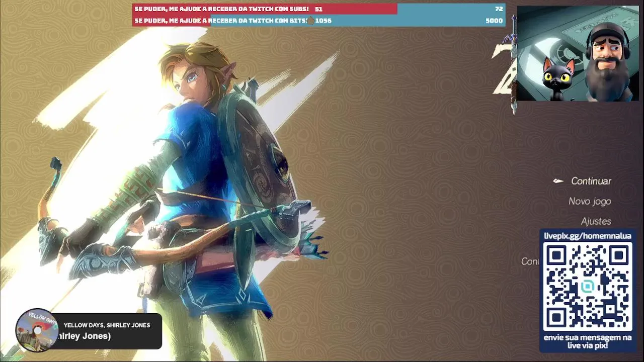This screenshot has height=362, width=644.
Task: Click the Yellow Days album cover icon
Action: pos(37,330)
